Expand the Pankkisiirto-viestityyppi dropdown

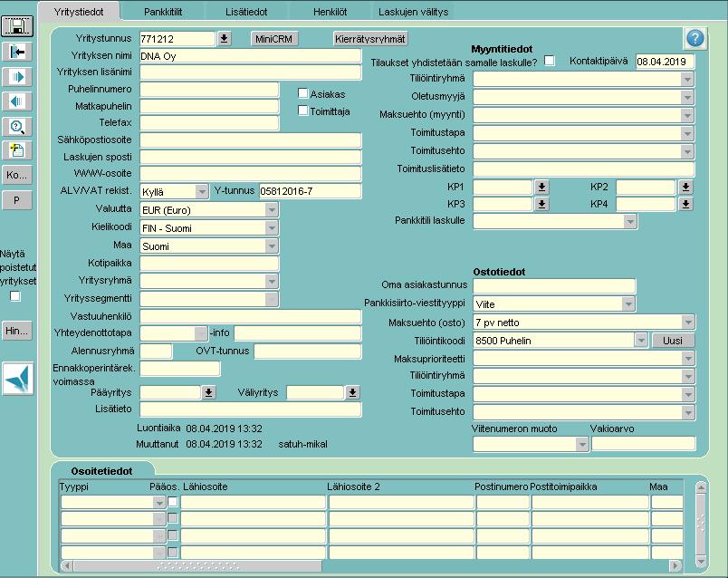pyautogui.click(x=628, y=303)
